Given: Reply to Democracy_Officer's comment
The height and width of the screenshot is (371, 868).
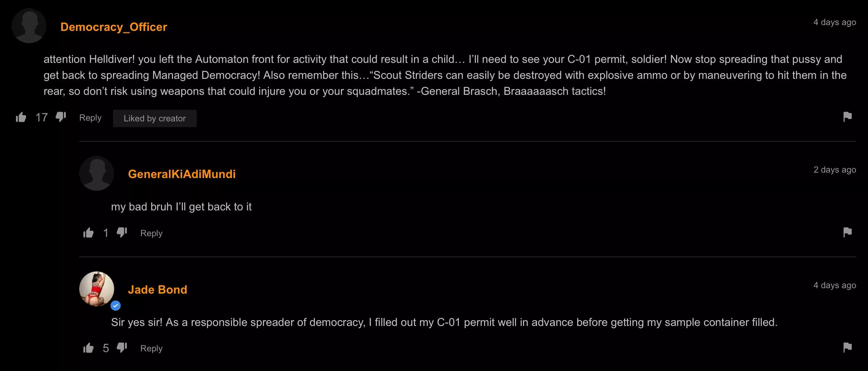Looking at the screenshot, I should [90, 118].
